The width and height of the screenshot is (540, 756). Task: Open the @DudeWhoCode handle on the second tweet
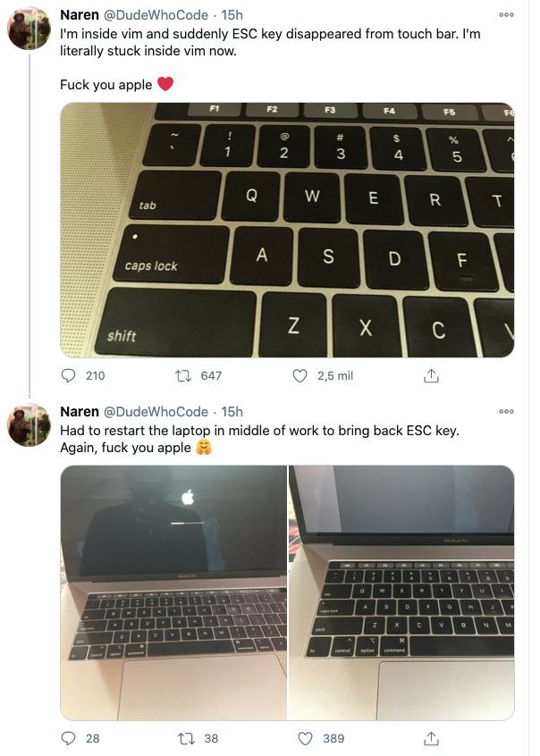[156, 412]
